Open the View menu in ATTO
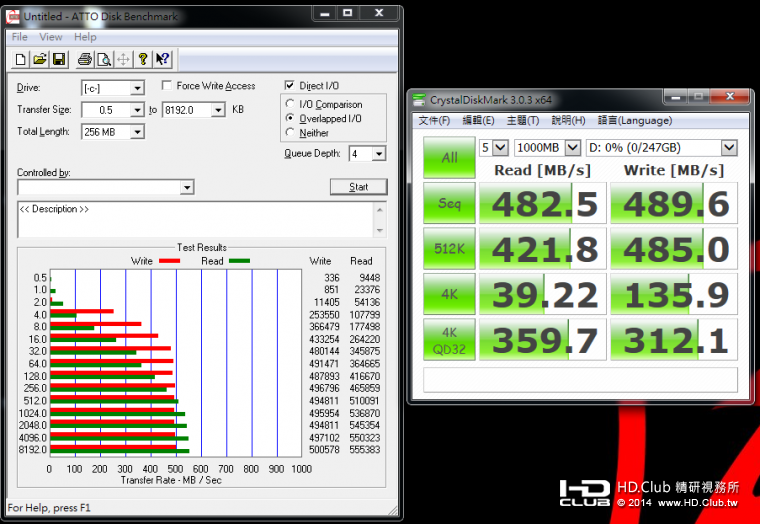760x524 pixels. [x=51, y=37]
